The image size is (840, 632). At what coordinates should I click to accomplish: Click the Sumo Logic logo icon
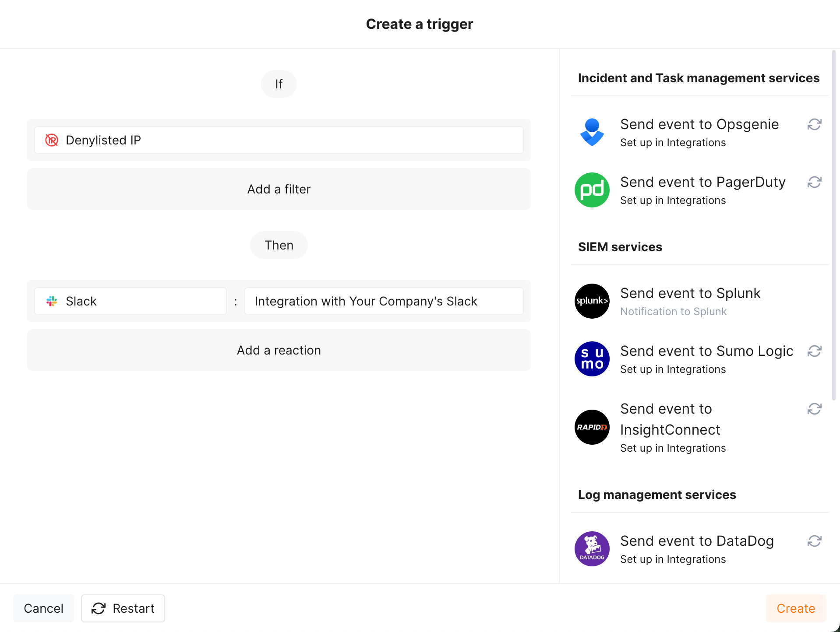[592, 359]
